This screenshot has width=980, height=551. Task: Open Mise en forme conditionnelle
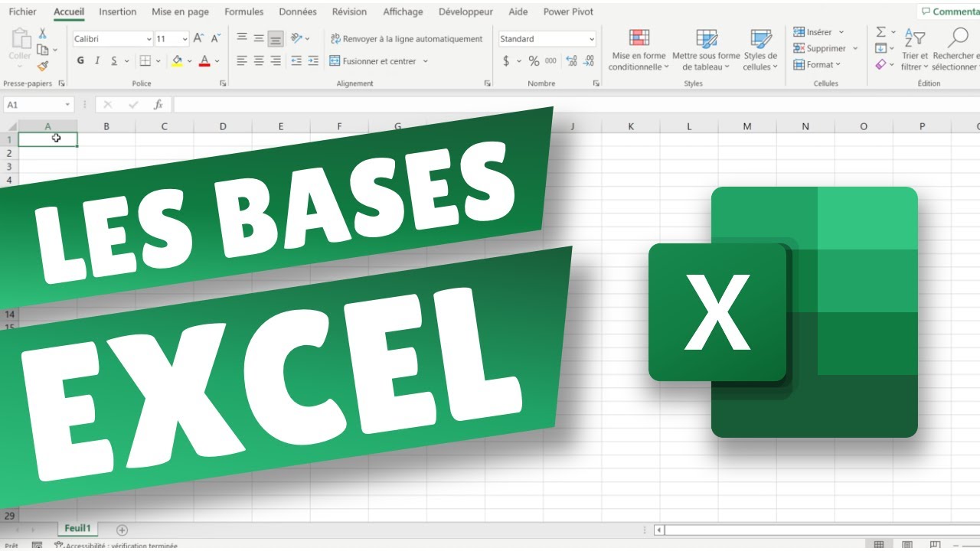tap(639, 51)
